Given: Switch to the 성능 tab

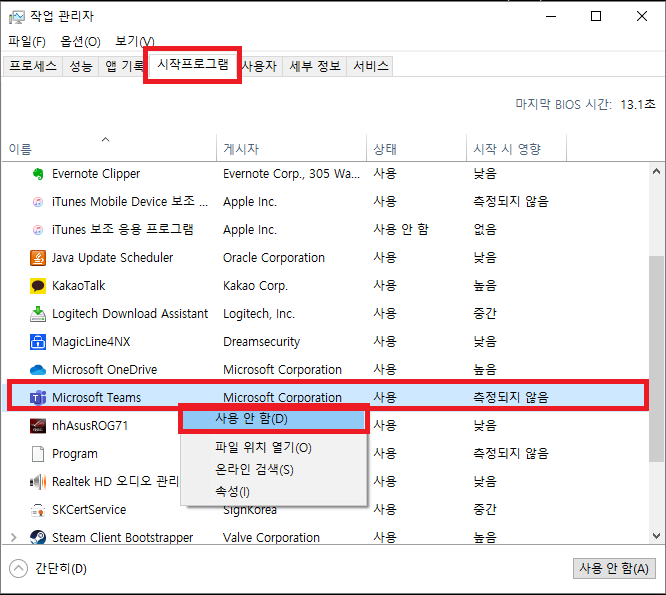Looking at the screenshot, I should tap(81, 66).
